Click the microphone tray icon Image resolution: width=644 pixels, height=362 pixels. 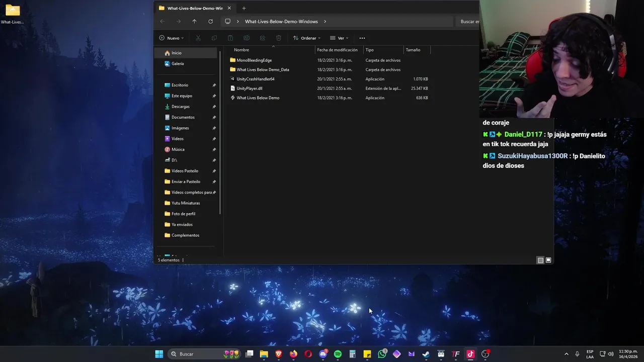coord(577,354)
